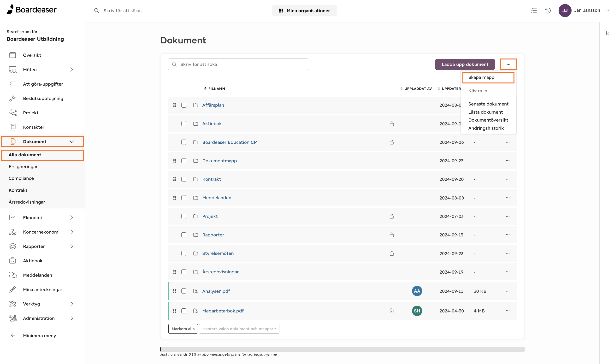Open Mina organisationer
The height and width of the screenshot is (364, 614).
click(x=304, y=11)
